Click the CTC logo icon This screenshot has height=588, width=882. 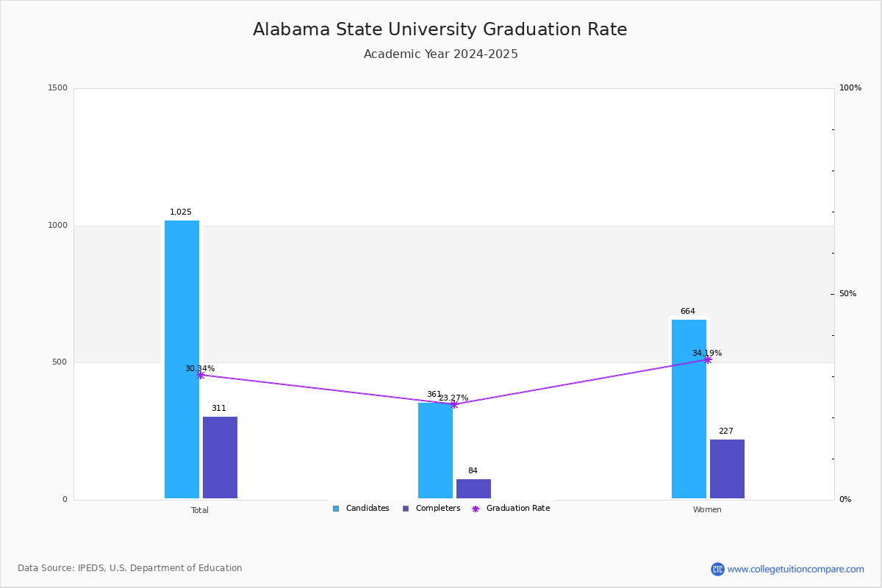[x=717, y=569]
